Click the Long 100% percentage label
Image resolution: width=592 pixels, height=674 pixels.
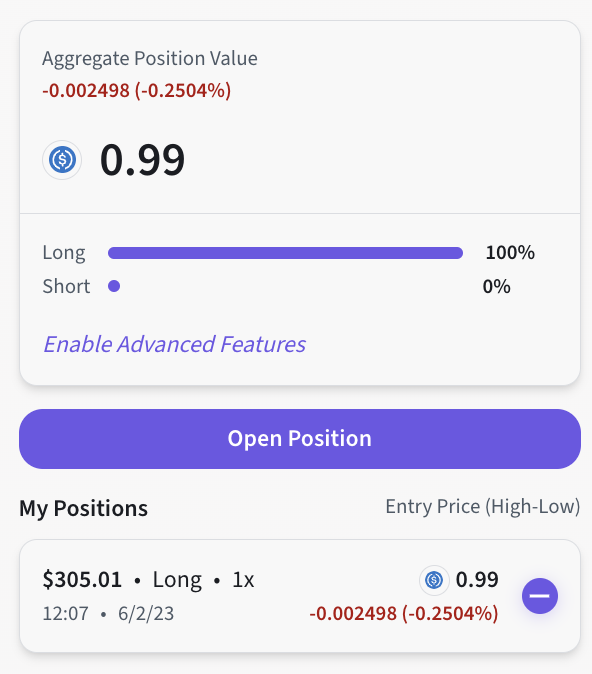point(510,252)
